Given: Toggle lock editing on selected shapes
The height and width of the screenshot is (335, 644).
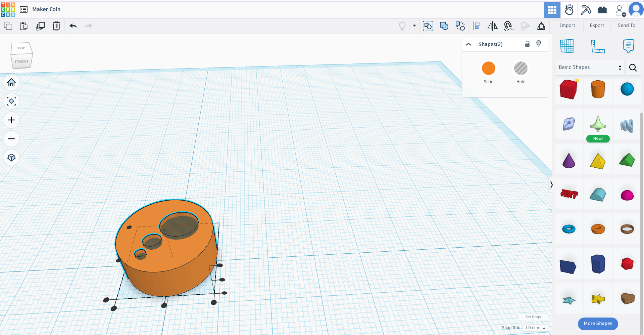Looking at the screenshot, I should click(x=527, y=44).
